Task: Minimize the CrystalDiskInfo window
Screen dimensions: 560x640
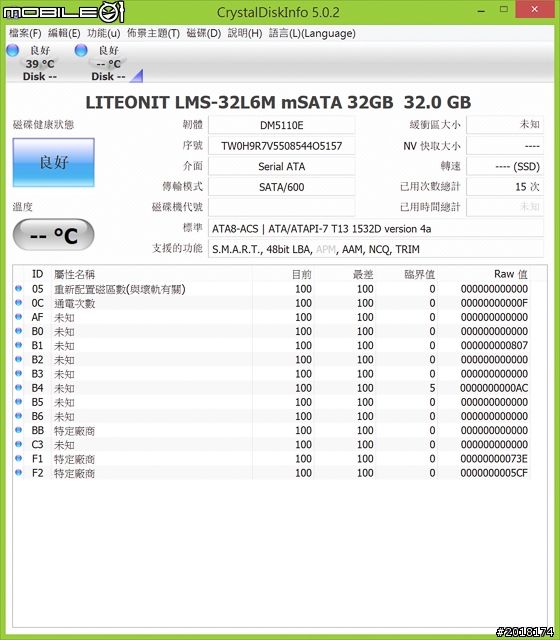Action: pos(482,10)
